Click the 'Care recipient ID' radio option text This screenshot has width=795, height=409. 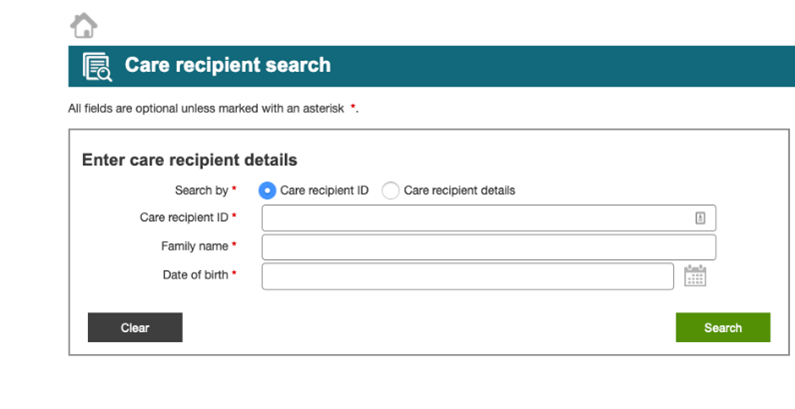pos(324,191)
